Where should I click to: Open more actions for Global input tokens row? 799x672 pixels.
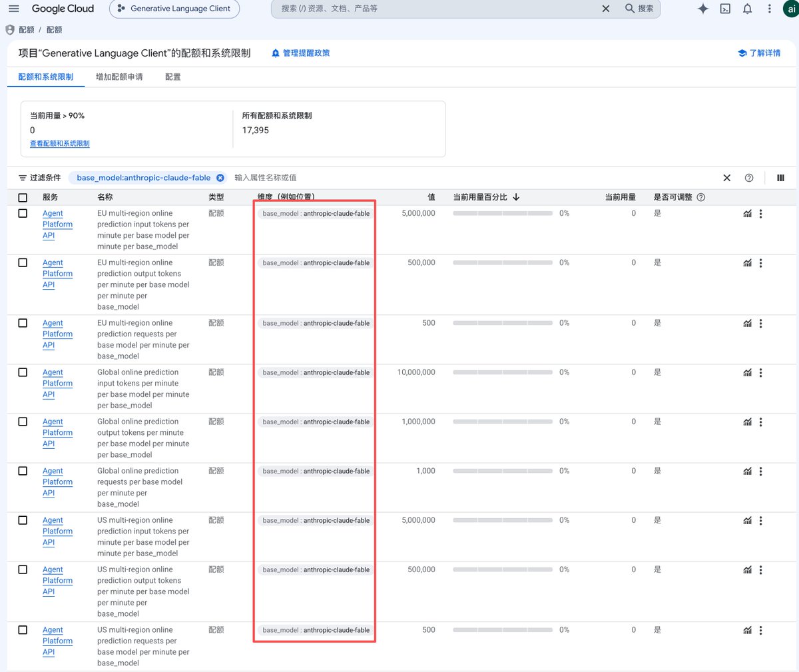point(760,373)
